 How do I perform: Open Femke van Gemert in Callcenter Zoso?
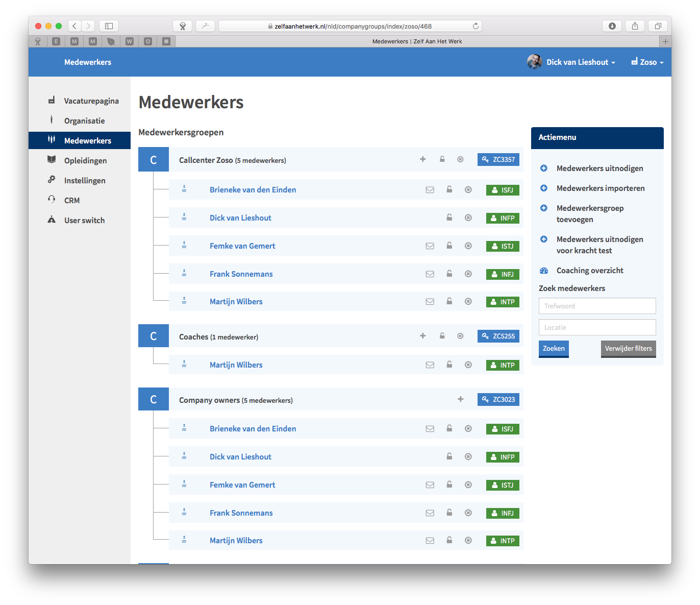click(x=242, y=246)
